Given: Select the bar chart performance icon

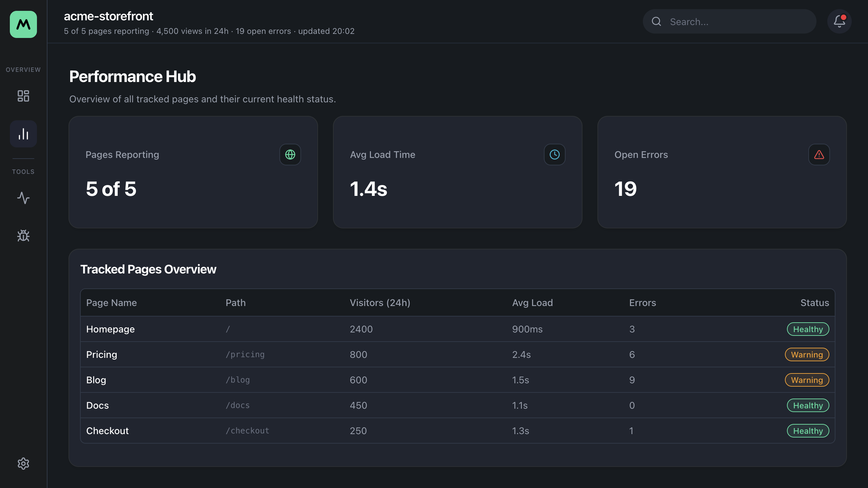Looking at the screenshot, I should [x=23, y=134].
